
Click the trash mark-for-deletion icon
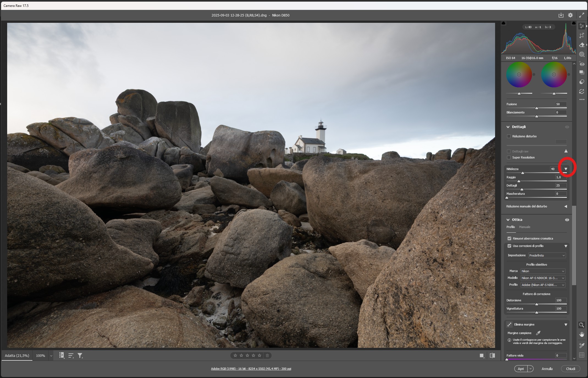click(267, 355)
